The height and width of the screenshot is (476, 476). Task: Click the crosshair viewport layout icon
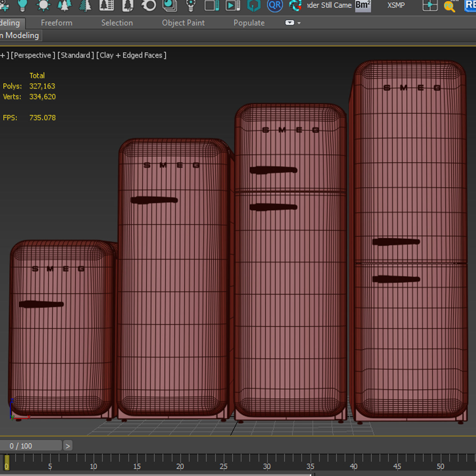pos(430,5)
